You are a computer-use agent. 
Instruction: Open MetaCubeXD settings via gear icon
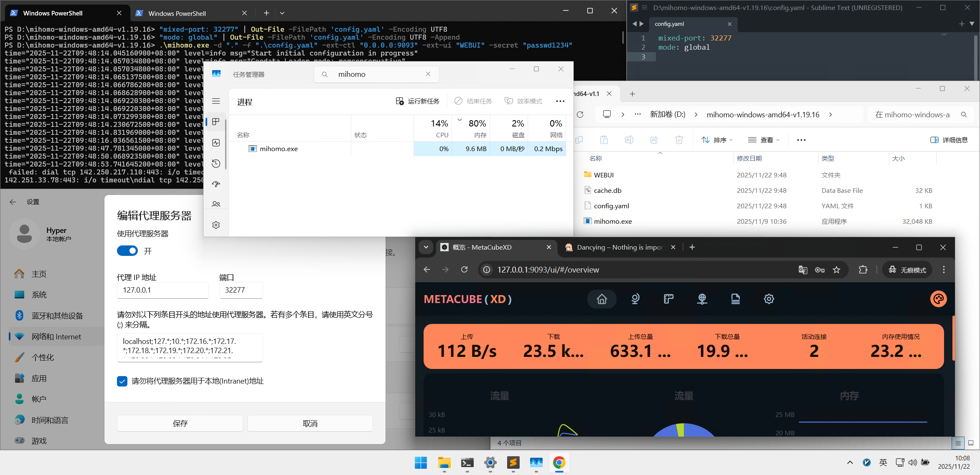click(x=769, y=299)
